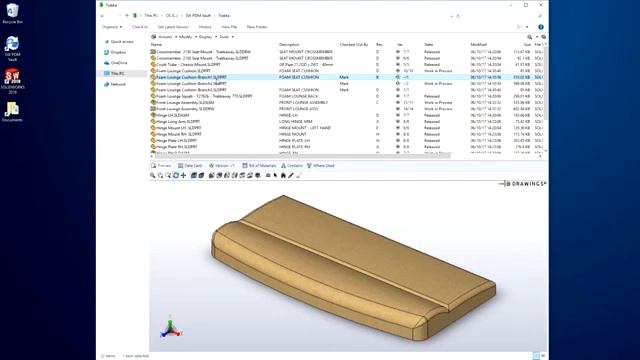640x360 pixels.
Task: Sort by the State column header
Action: click(x=429, y=44)
